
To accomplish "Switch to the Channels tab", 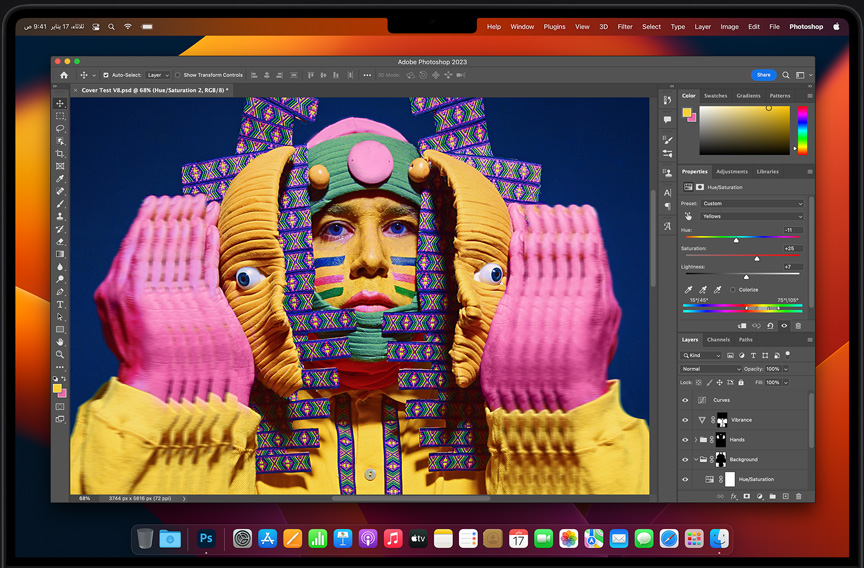I will 718,340.
